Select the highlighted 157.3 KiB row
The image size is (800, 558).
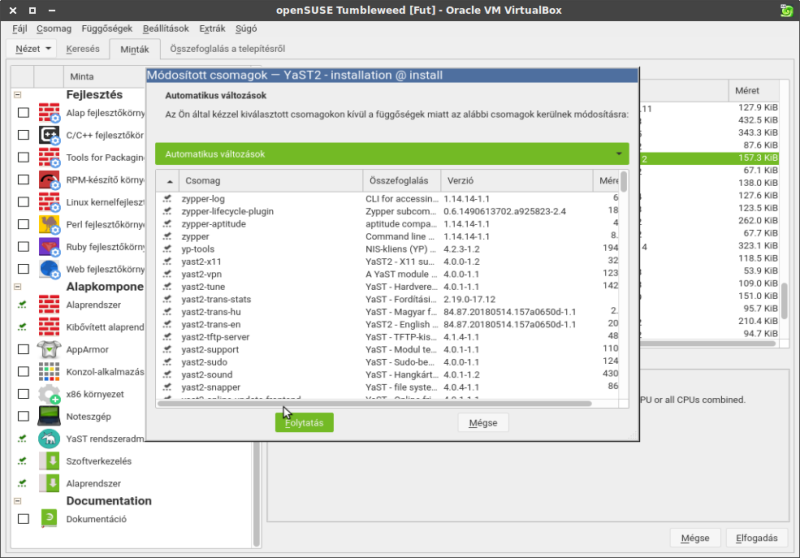[709, 158]
